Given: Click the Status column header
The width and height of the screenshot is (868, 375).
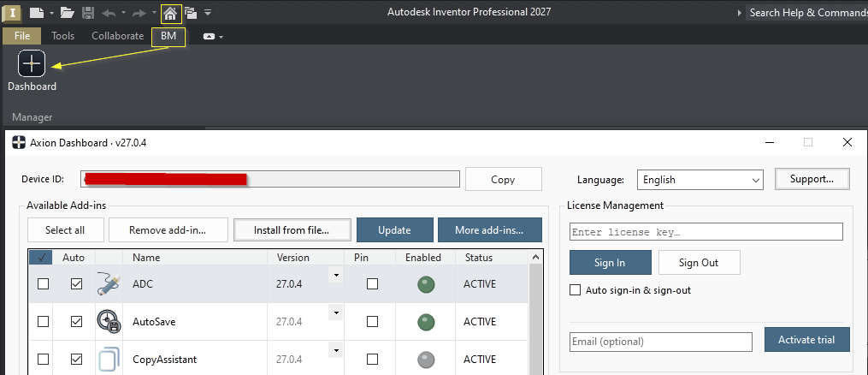Looking at the screenshot, I should pyautogui.click(x=479, y=258).
